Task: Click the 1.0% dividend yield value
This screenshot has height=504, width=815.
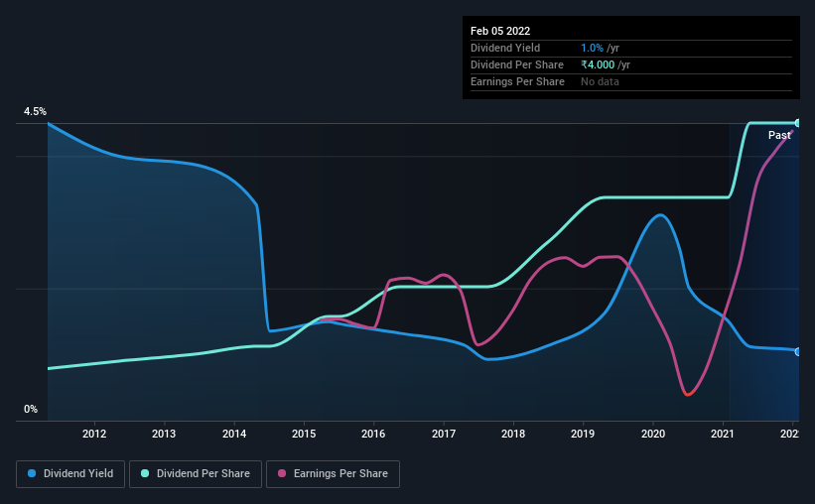Action: 592,48
